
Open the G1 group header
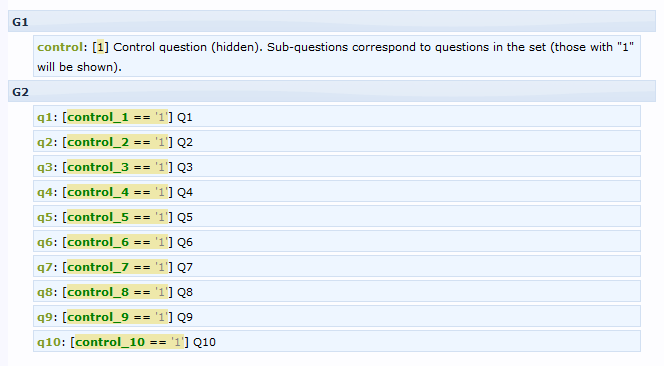[332, 22]
